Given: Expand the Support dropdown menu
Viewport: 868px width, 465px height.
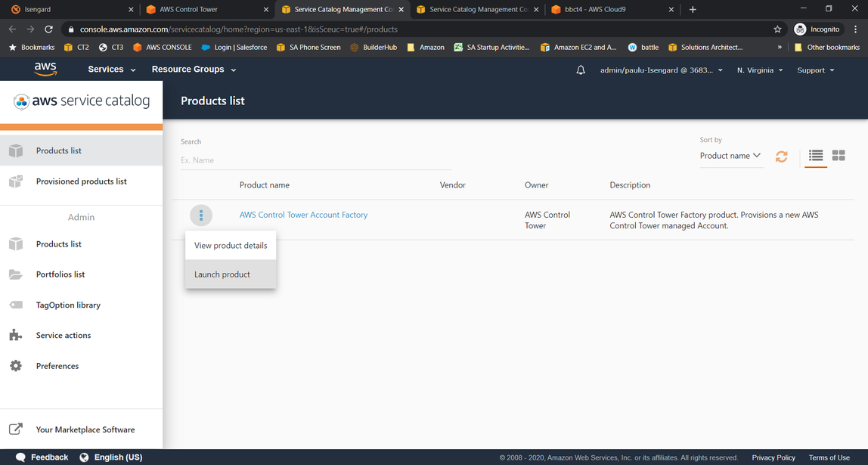Looking at the screenshot, I should (x=815, y=70).
